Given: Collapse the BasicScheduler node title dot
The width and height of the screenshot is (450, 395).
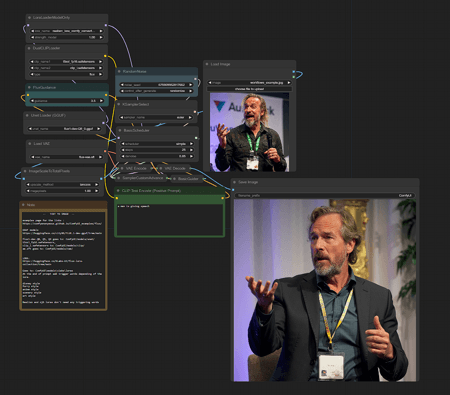Looking at the screenshot, I should (x=120, y=130).
